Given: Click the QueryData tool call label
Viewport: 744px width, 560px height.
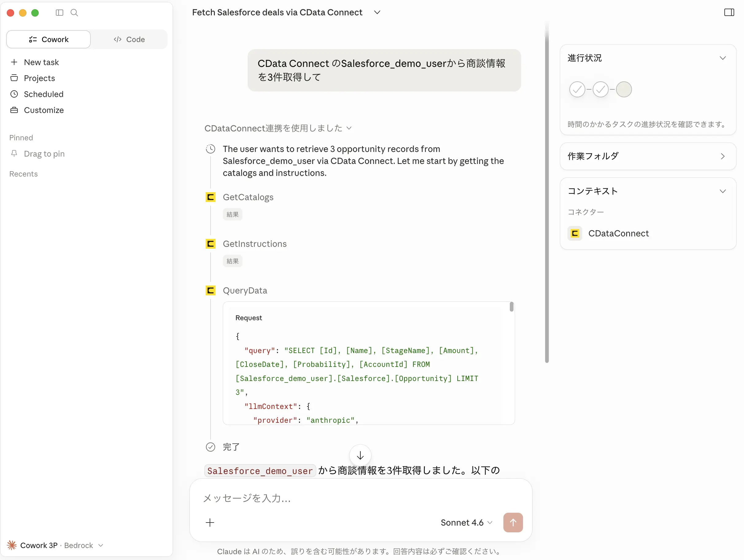Looking at the screenshot, I should tap(245, 290).
